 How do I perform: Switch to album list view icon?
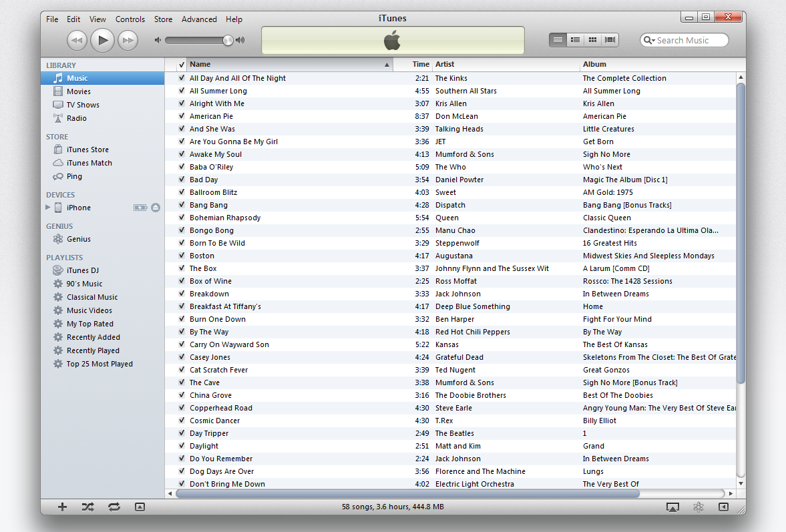coord(576,40)
